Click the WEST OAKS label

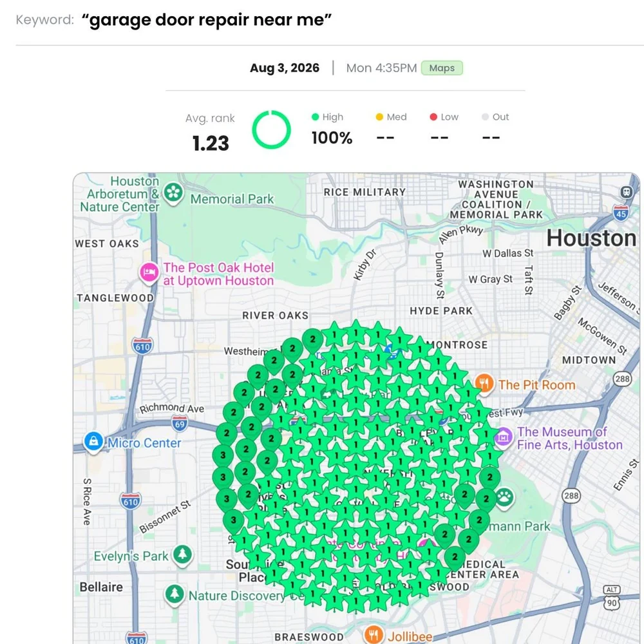tap(107, 243)
